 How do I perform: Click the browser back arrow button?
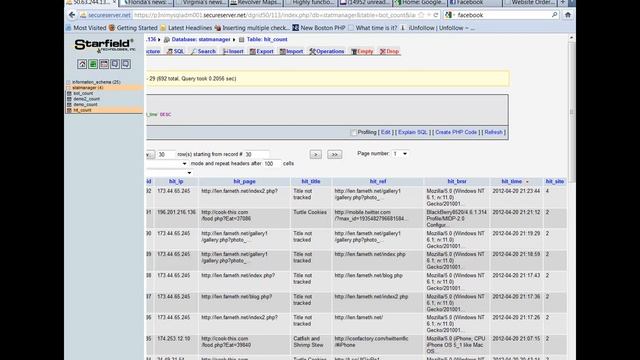point(72,15)
